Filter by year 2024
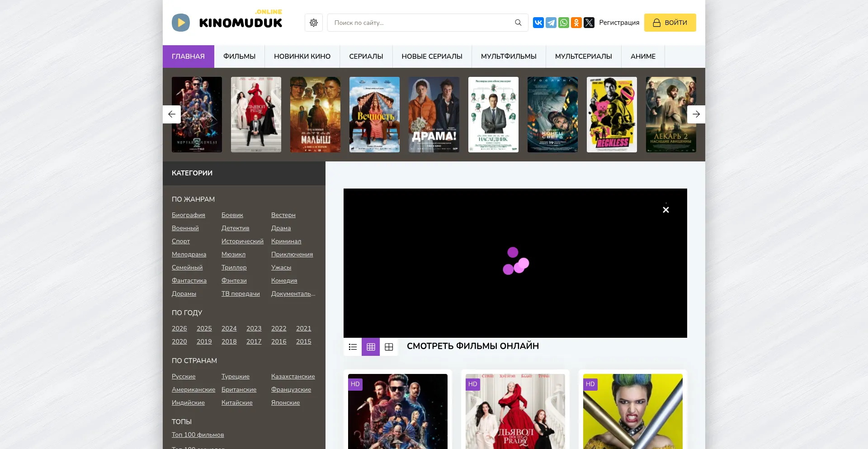Screen dimensions: 868x449 click(229, 328)
